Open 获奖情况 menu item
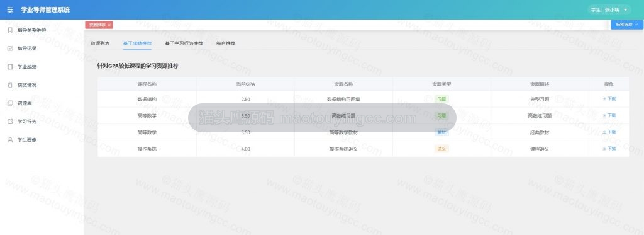This screenshot has height=235, width=644. coord(42,85)
